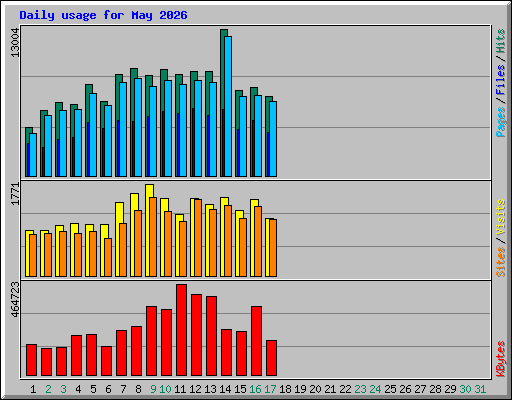Image resolution: width=512 pixels, height=400 pixels.
Task: Select the orange Sites bar for day 17
Action: [x=273, y=248]
